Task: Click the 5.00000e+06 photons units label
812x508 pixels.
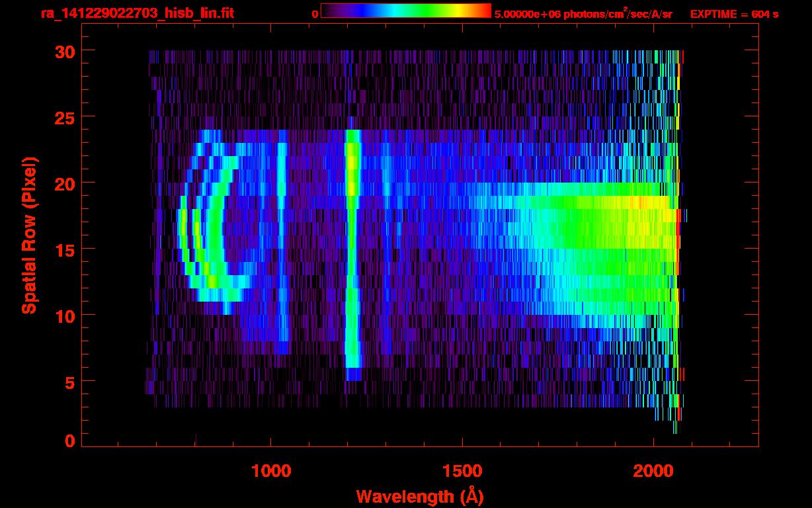Action: click(583, 14)
